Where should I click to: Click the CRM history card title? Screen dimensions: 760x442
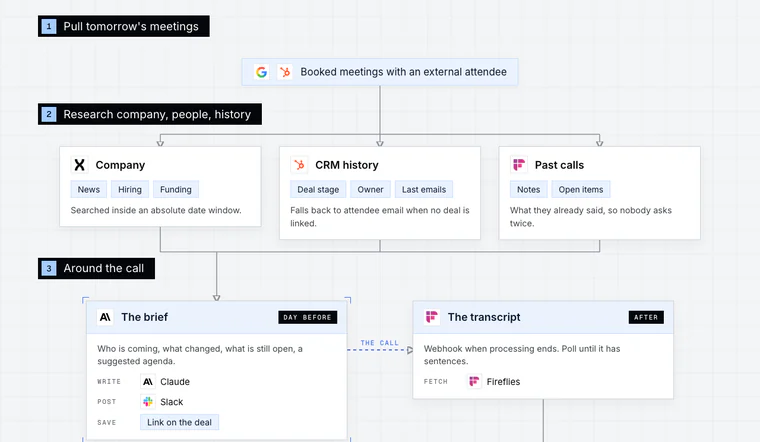click(347, 165)
